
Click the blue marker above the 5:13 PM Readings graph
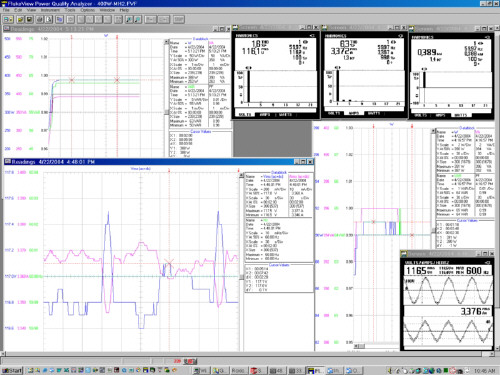click(106, 35)
